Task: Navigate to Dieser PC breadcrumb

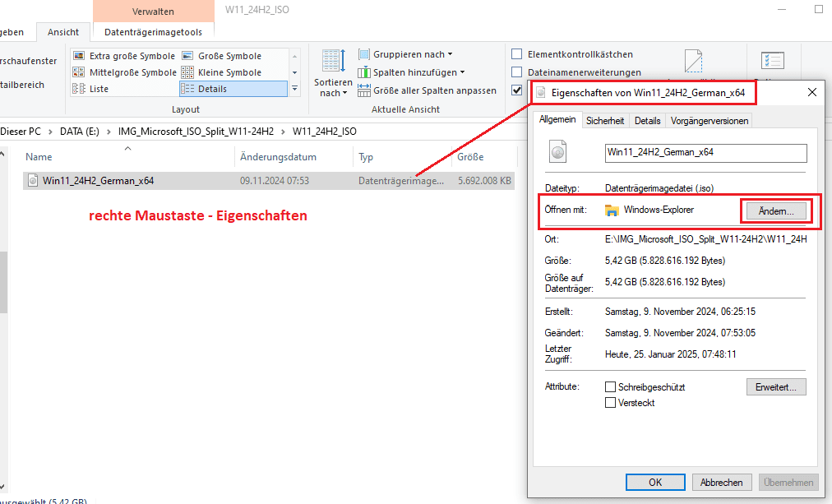Action: 21,131
